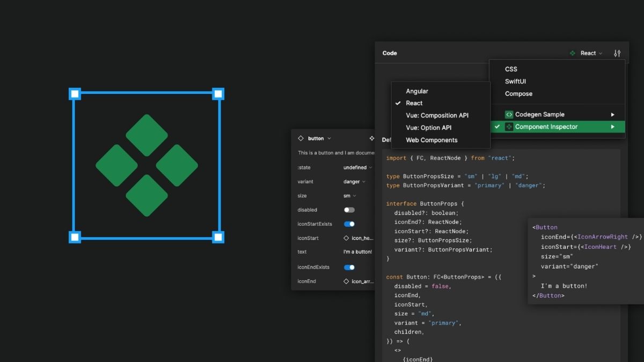Click the diamond icon next to button title
This screenshot has height=362, width=644.
pyautogui.click(x=301, y=138)
